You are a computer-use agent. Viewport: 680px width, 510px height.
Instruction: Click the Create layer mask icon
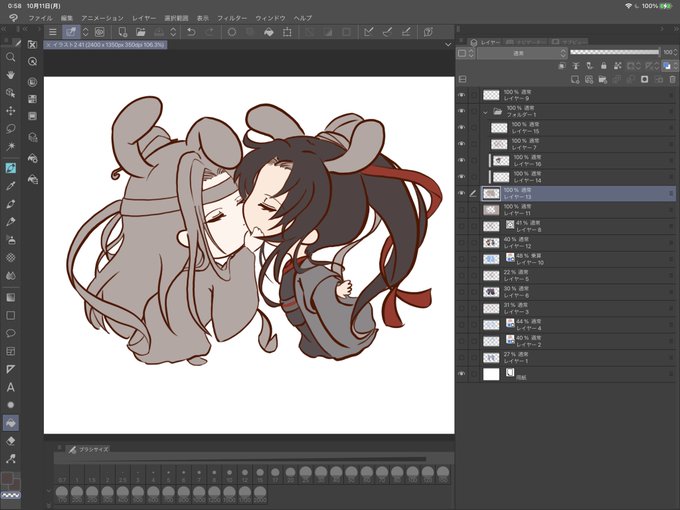pos(644,79)
